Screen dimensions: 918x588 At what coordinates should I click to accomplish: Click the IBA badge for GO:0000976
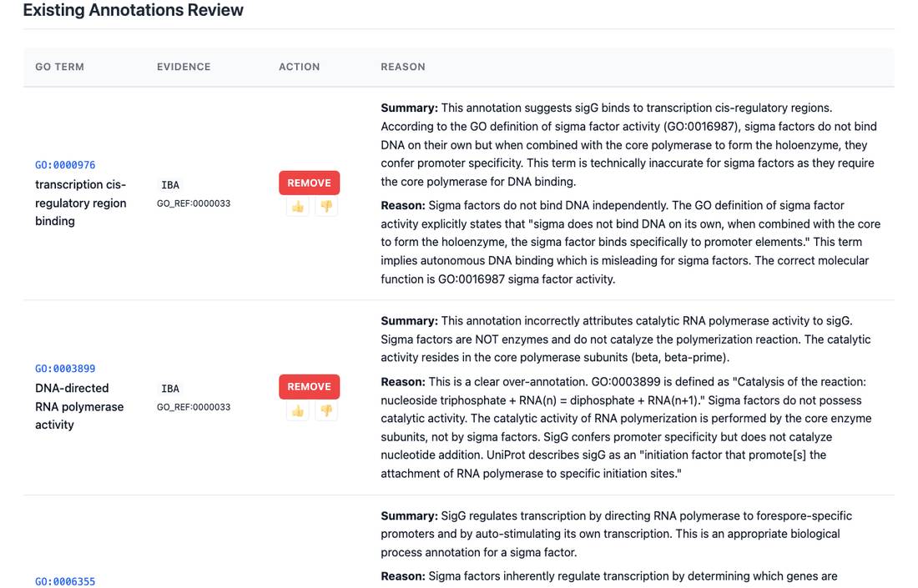(170, 185)
